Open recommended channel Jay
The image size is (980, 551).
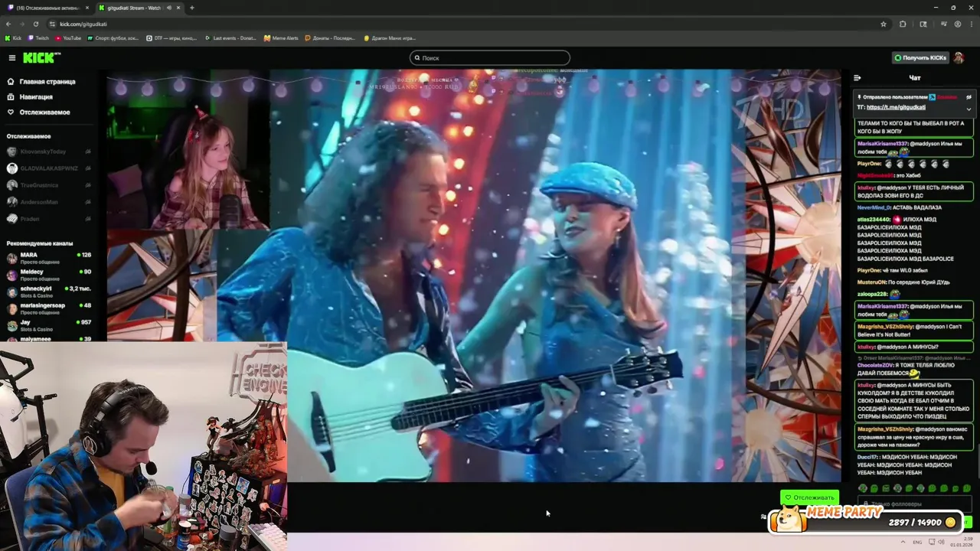point(47,325)
